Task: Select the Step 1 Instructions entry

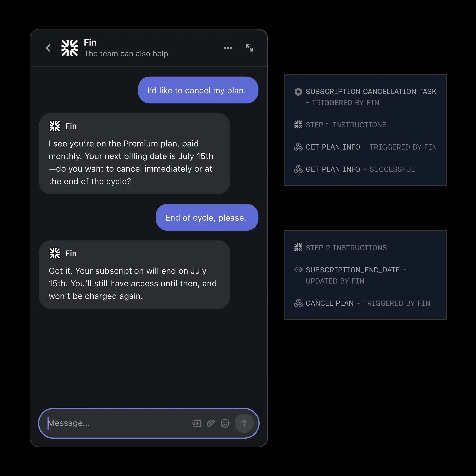Action: 340,125
